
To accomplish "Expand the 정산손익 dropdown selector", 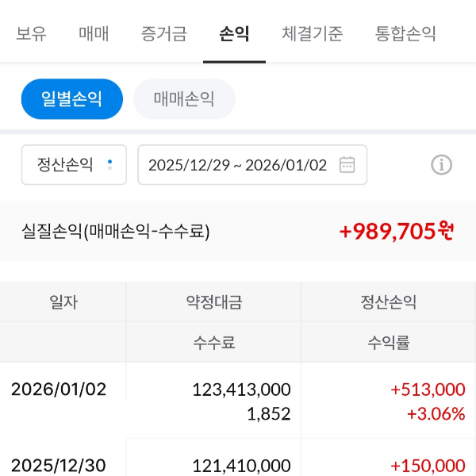I will (x=74, y=165).
